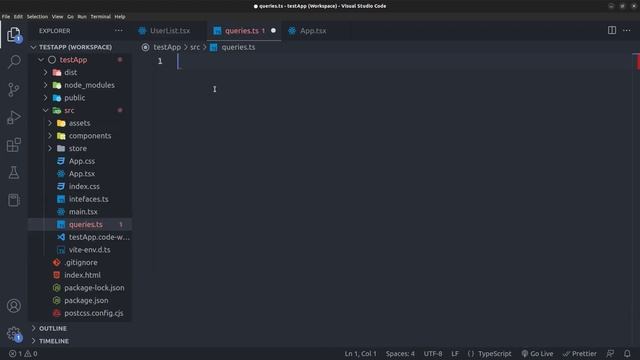The image size is (640, 360).
Task: Open the Go menu
Action: 70,17
